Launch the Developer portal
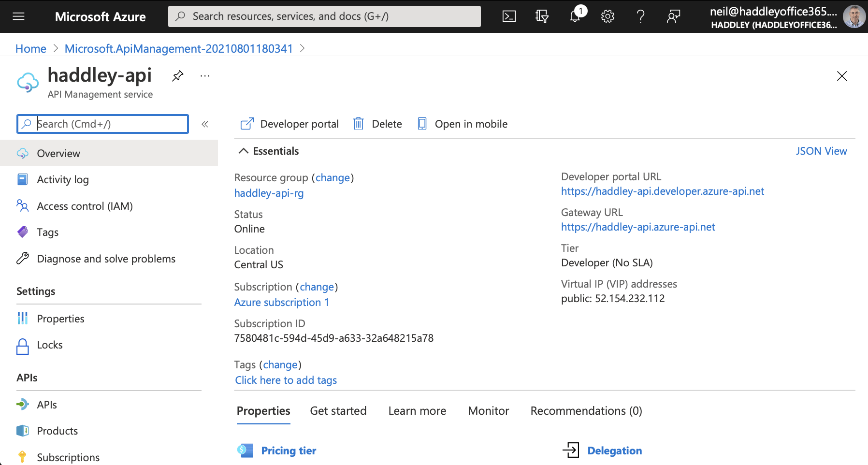The image size is (868, 465). click(290, 124)
